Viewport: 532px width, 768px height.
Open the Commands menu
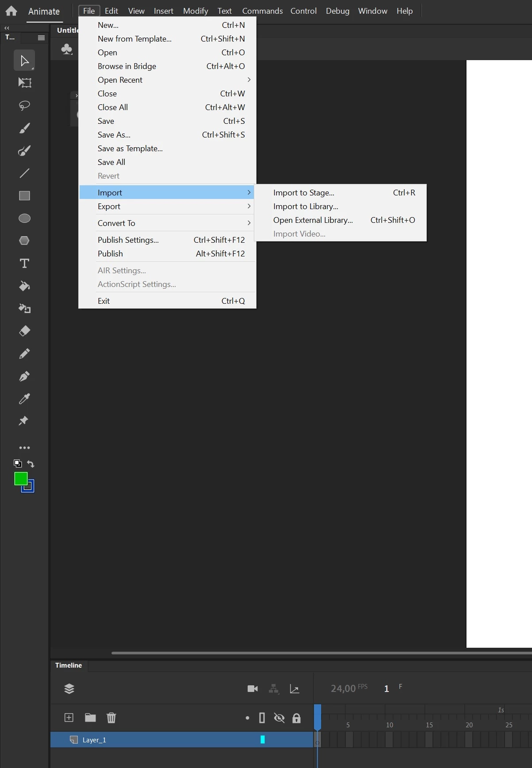click(262, 11)
